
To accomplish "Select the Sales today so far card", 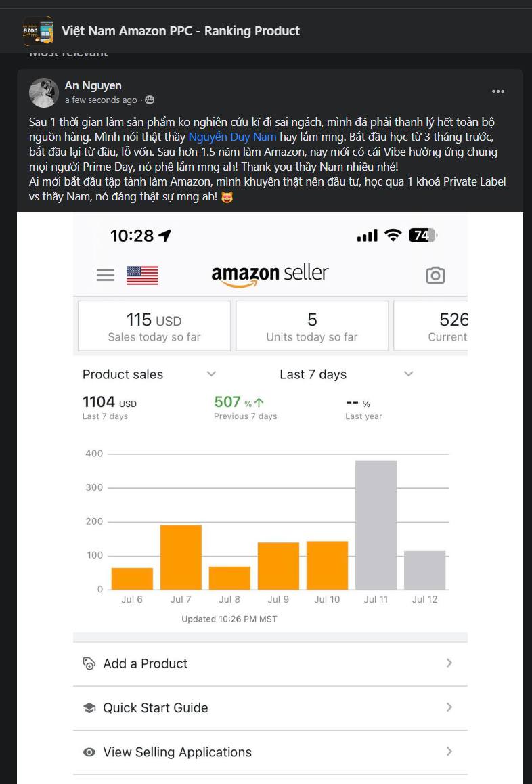I will click(154, 326).
